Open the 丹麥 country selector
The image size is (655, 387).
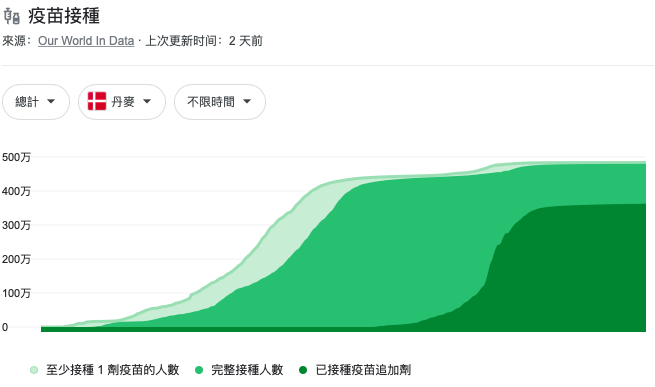[x=122, y=102]
